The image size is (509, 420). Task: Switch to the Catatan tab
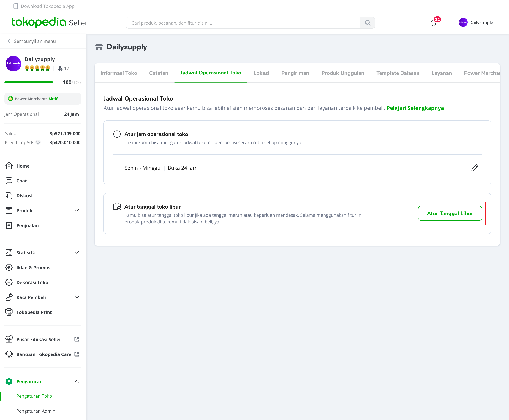click(x=159, y=73)
